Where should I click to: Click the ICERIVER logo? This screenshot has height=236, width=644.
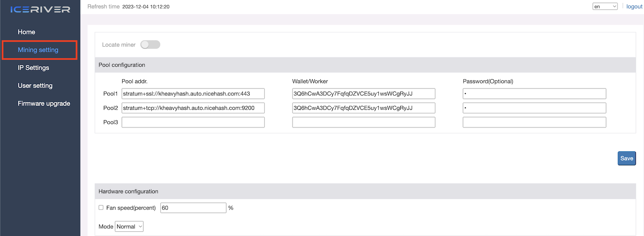[40, 9]
